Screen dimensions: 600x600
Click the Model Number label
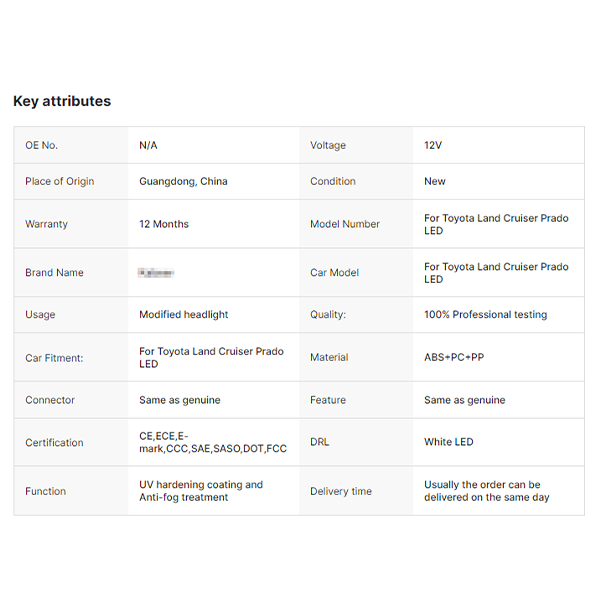coord(345,224)
